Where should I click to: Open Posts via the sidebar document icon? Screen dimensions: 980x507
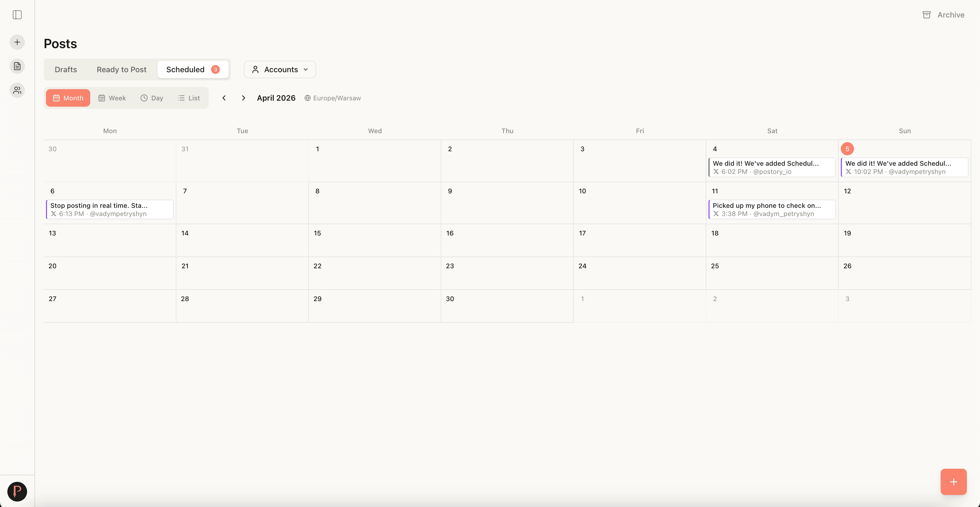coord(17,66)
